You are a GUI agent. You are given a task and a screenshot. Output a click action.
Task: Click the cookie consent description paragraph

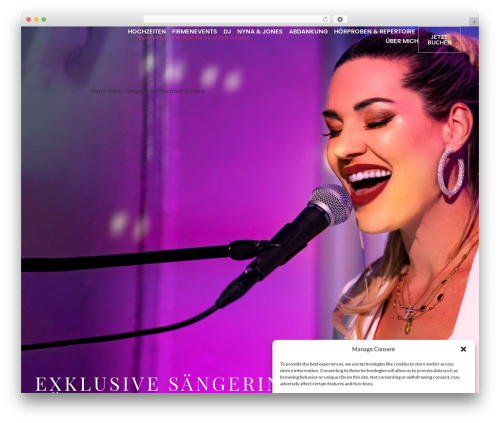[x=370, y=374]
